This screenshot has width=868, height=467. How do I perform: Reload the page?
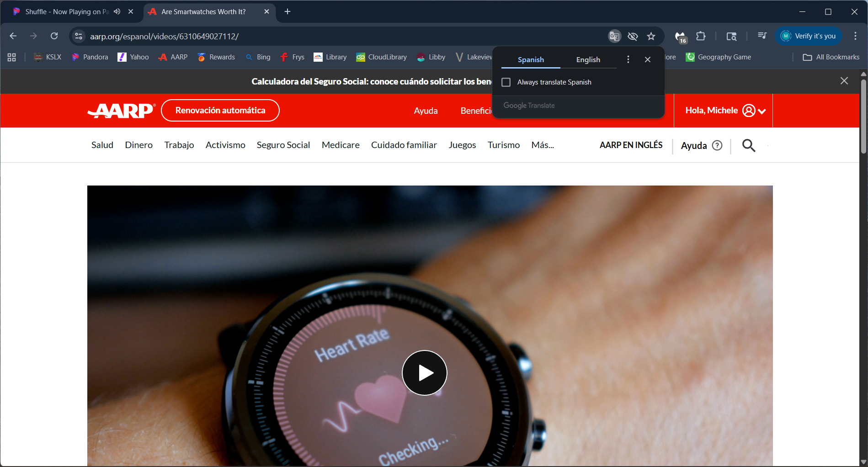point(54,36)
